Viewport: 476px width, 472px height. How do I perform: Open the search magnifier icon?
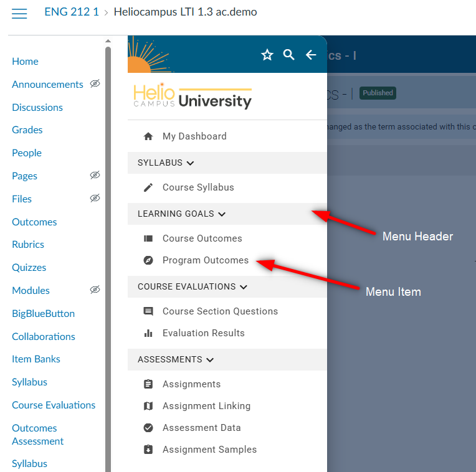pos(288,55)
